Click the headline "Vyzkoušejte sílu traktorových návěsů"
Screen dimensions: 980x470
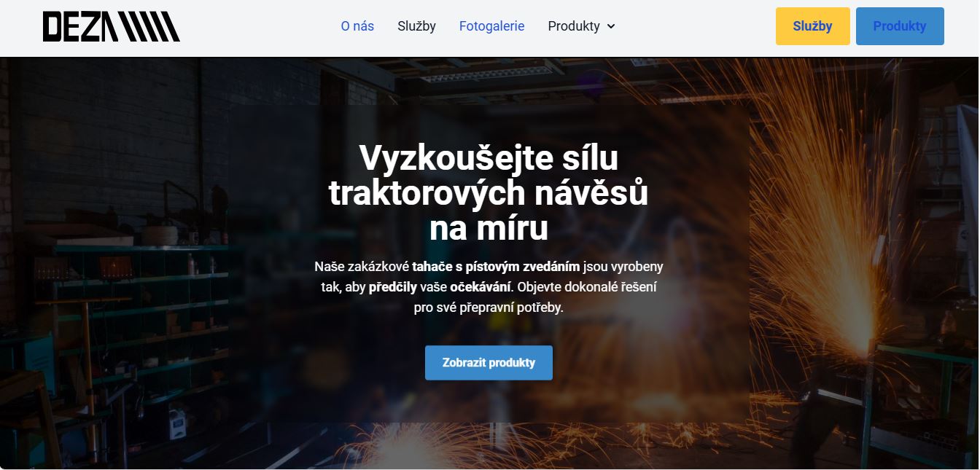(x=489, y=176)
